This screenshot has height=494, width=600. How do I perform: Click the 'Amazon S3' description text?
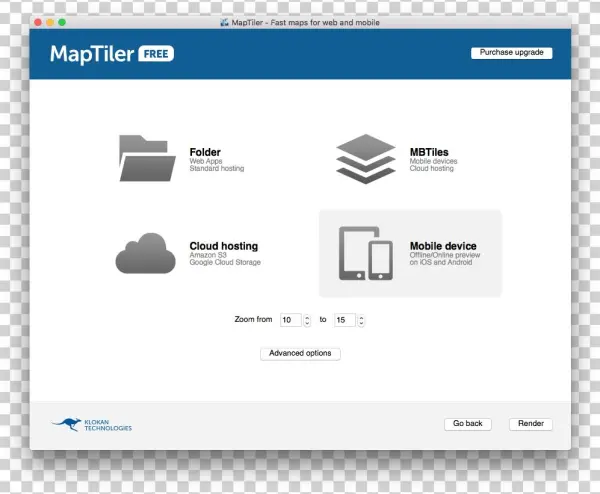(x=208, y=255)
